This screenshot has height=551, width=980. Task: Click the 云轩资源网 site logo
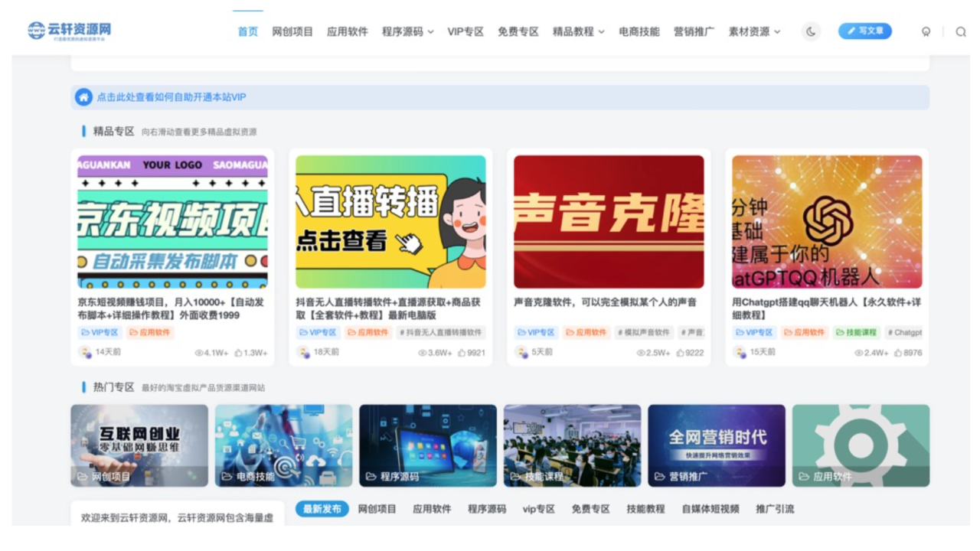click(x=70, y=31)
